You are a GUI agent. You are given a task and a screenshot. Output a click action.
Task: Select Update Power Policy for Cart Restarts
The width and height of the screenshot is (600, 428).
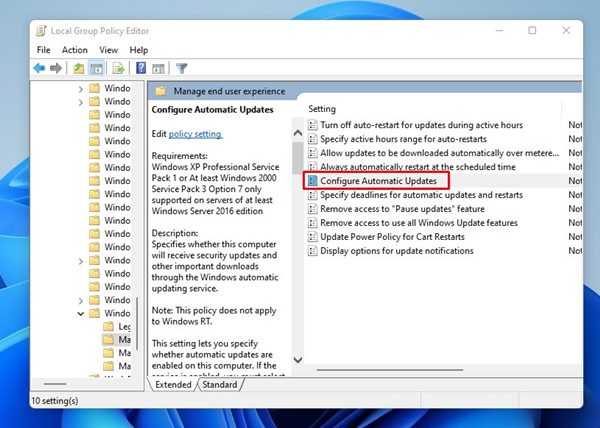[x=392, y=237]
